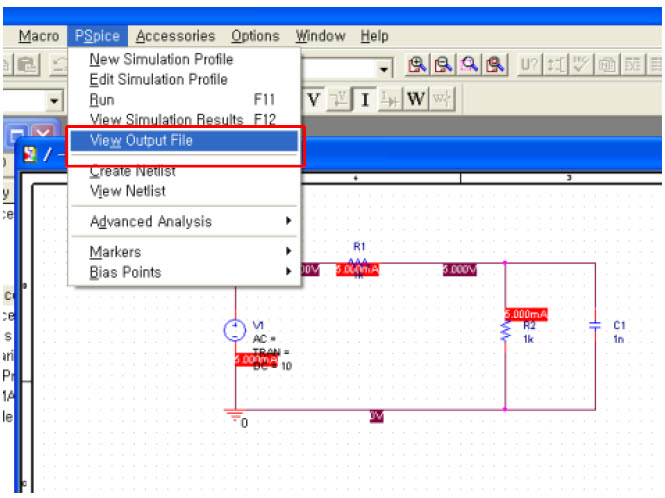The height and width of the screenshot is (498, 665).
Task: Select Create Netlist menu entry
Action: [x=184, y=171]
